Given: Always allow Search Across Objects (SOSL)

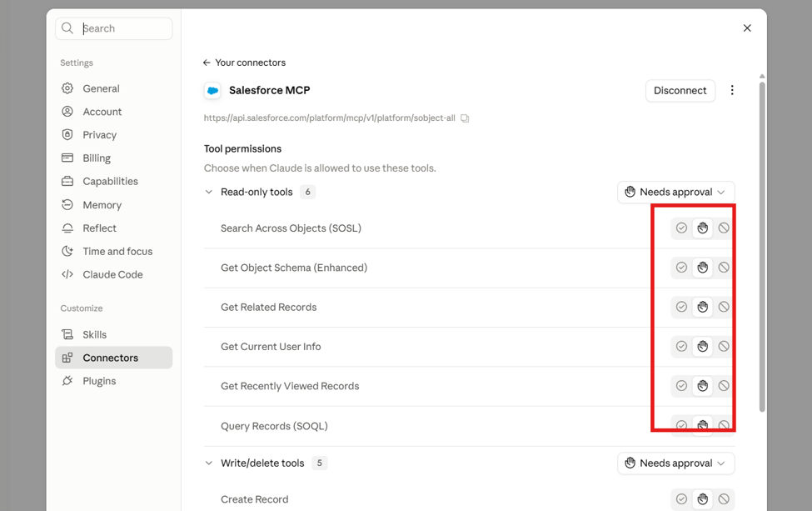Looking at the screenshot, I should point(681,228).
